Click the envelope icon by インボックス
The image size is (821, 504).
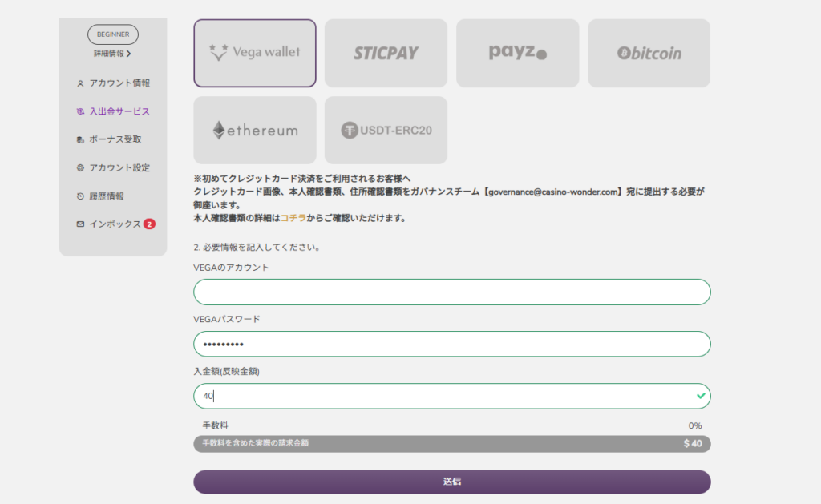pos(80,224)
